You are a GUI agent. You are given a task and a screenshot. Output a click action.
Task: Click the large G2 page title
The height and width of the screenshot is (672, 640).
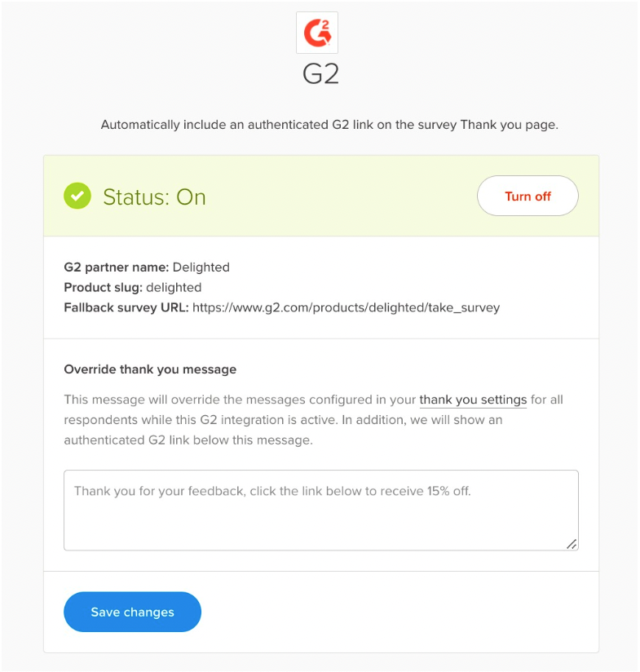click(320, 74)
